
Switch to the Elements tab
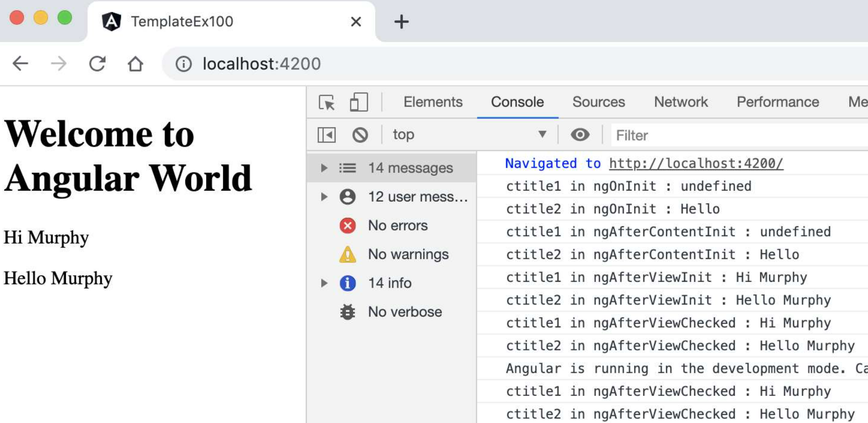(x=433, y=102)
